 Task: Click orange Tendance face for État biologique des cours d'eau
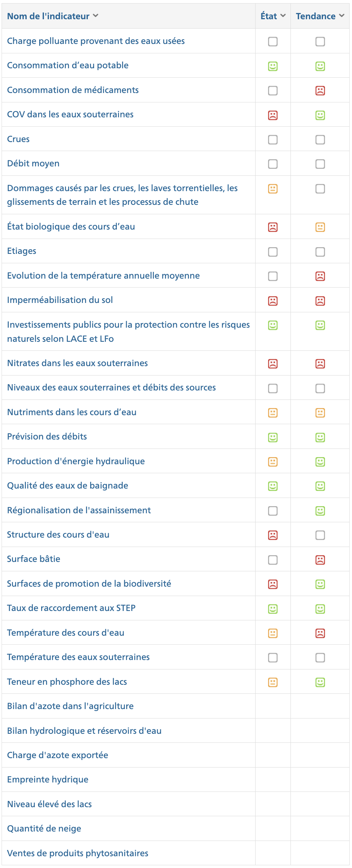coord(320,227)
